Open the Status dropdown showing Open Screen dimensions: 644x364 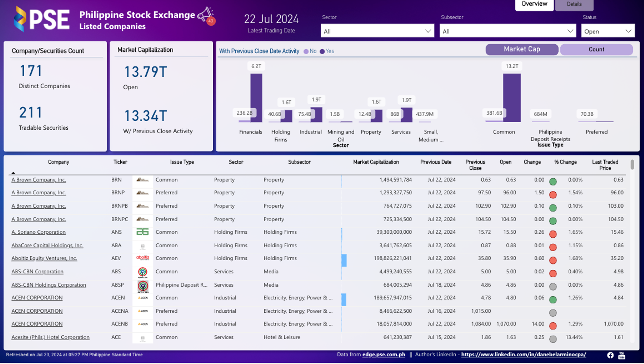point(608,31)
